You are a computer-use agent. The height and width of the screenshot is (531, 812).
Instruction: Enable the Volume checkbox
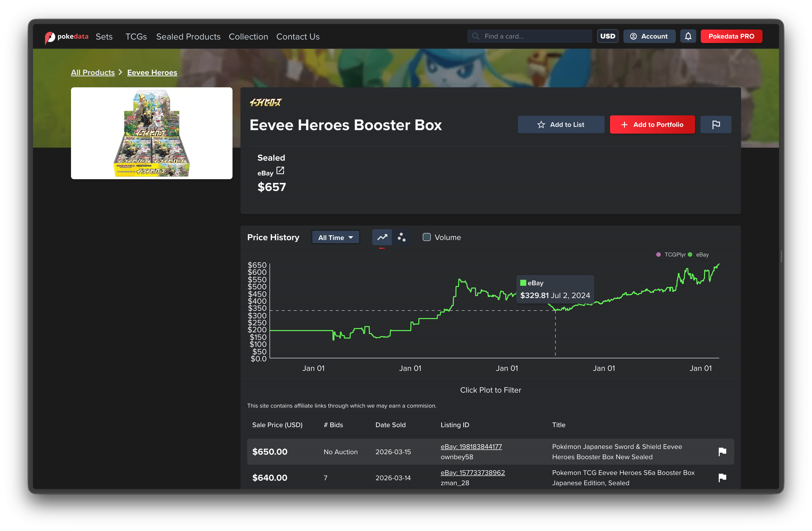pyautogui.click(x=426, y=237)
